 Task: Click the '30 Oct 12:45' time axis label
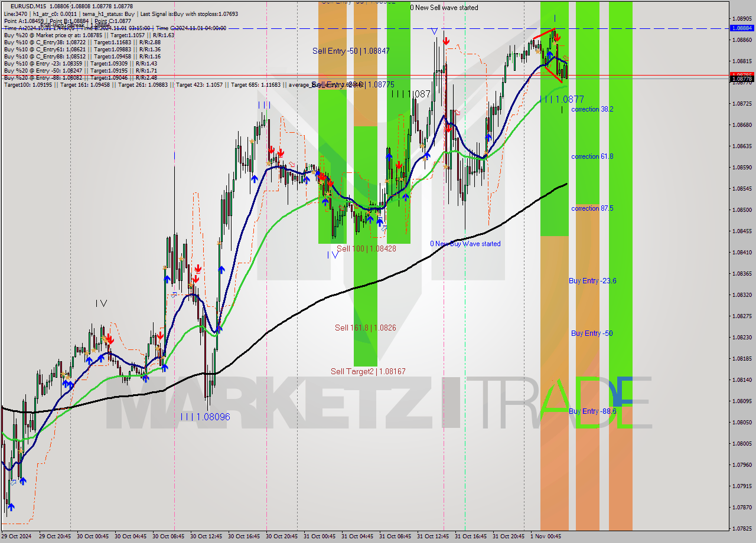(206, 537)
